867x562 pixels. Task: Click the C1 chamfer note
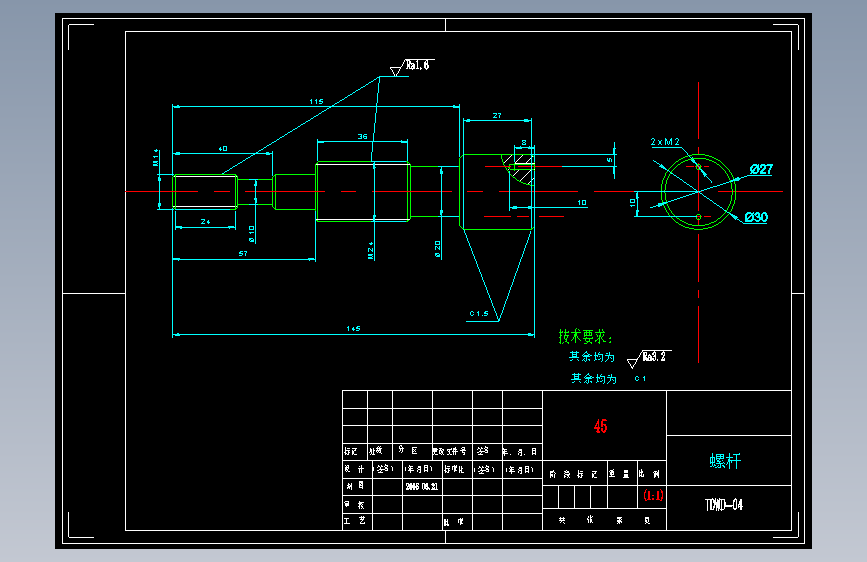coord(640,378)
